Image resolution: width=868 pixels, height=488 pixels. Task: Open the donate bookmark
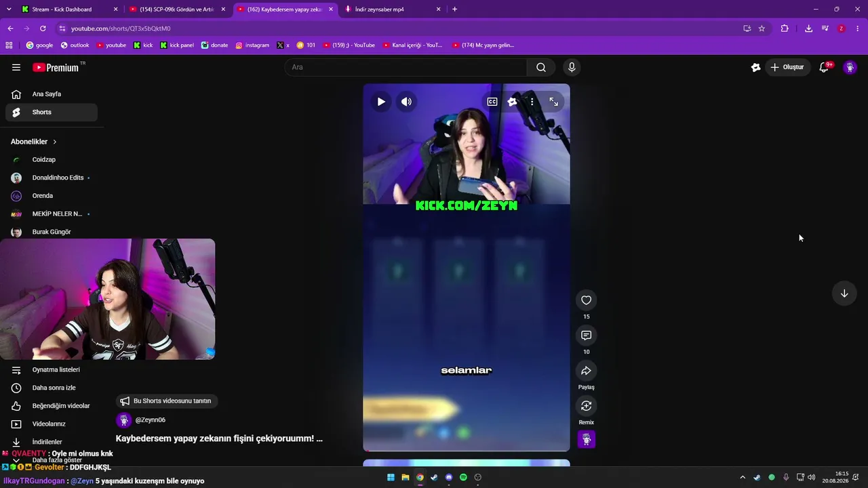[x=214, y=45]
